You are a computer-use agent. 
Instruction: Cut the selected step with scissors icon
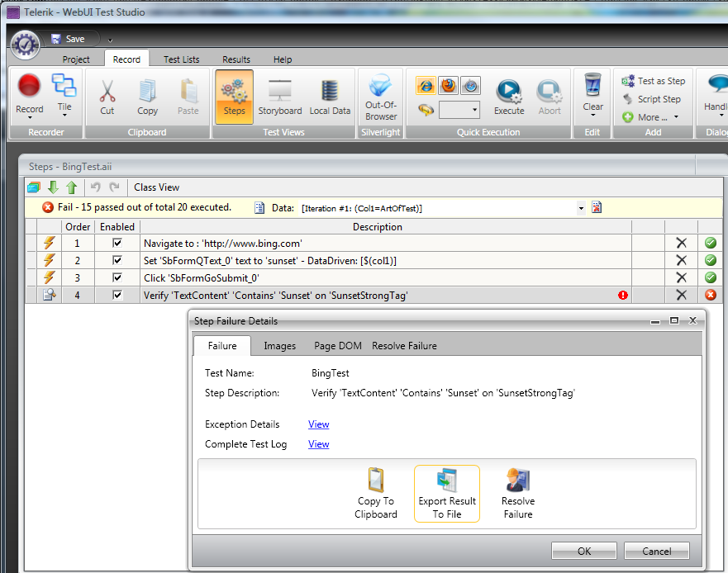click(107, 91)
